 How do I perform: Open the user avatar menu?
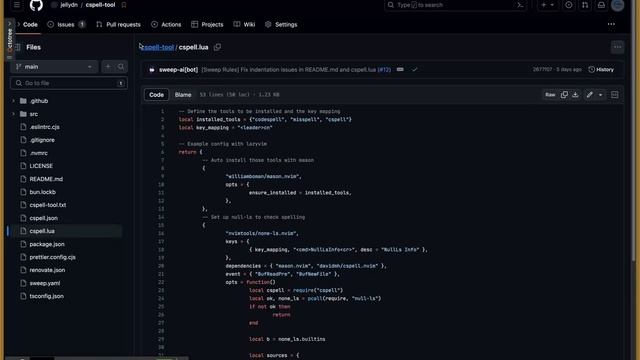point(618,5)
